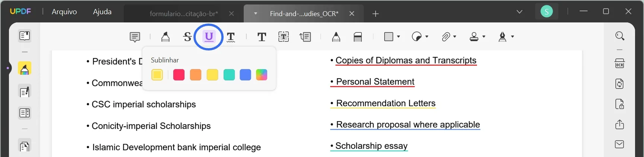Screen dimensions: 644x157
Task: Select the text box tool
Action: click(284, 37)
